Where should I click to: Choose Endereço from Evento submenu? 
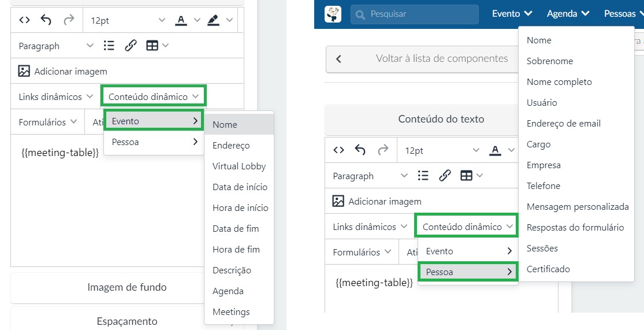[x=239, y=146]
